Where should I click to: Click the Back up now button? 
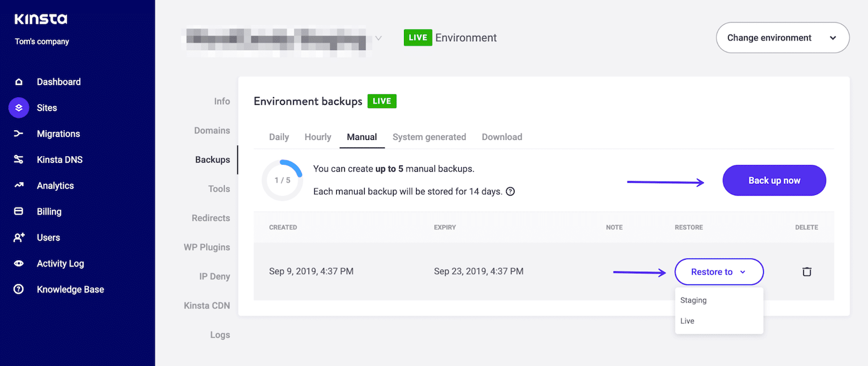point(774,180)
